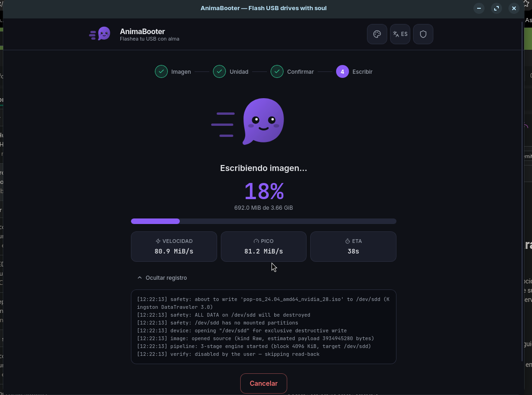
Task: Open the shield safety settings button
Action: point(423,34)
